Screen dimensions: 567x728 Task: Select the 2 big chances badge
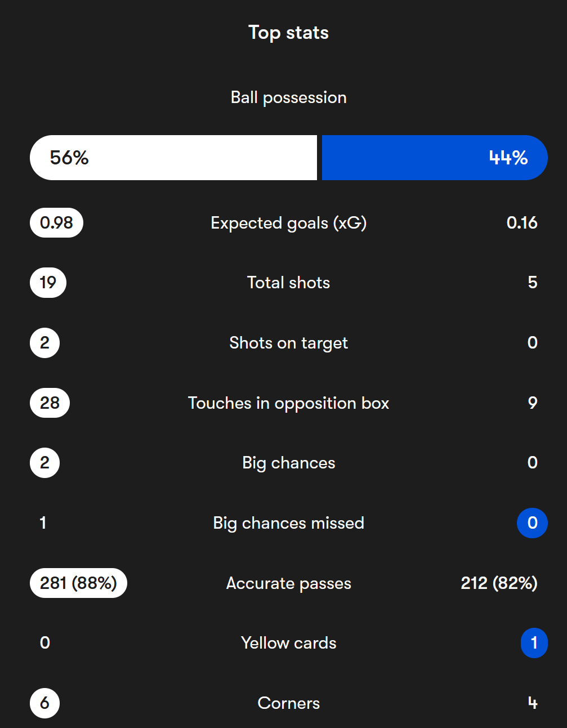pyautogui.click(x=44, y=463)
